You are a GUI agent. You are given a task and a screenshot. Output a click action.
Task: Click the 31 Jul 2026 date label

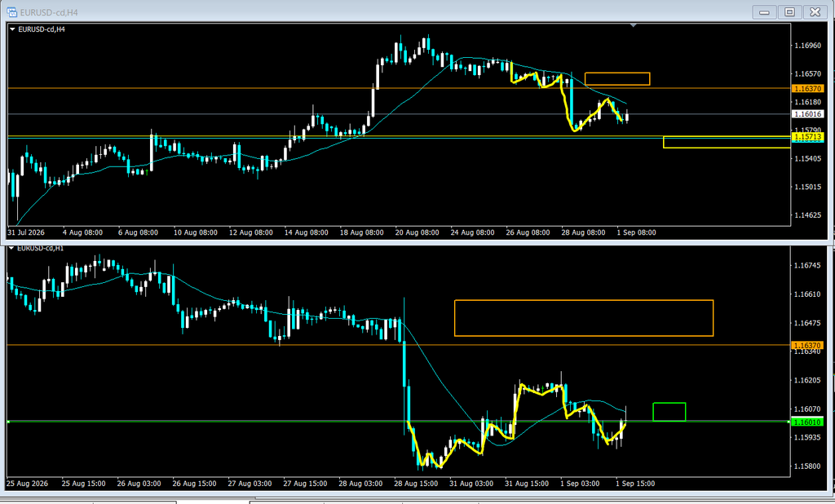click(x=26, y=232)
